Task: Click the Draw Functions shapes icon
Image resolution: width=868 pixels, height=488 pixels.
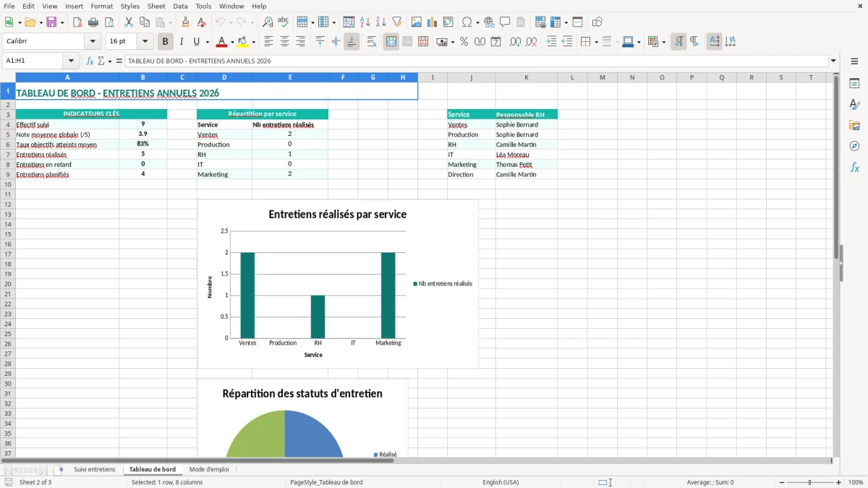Action: (597, 22)
